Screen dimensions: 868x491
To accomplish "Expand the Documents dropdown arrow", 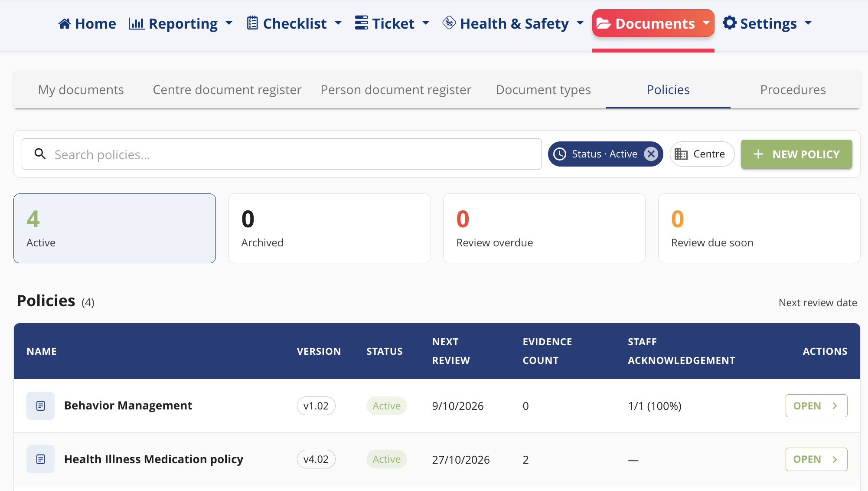I will tap(706, 23).
